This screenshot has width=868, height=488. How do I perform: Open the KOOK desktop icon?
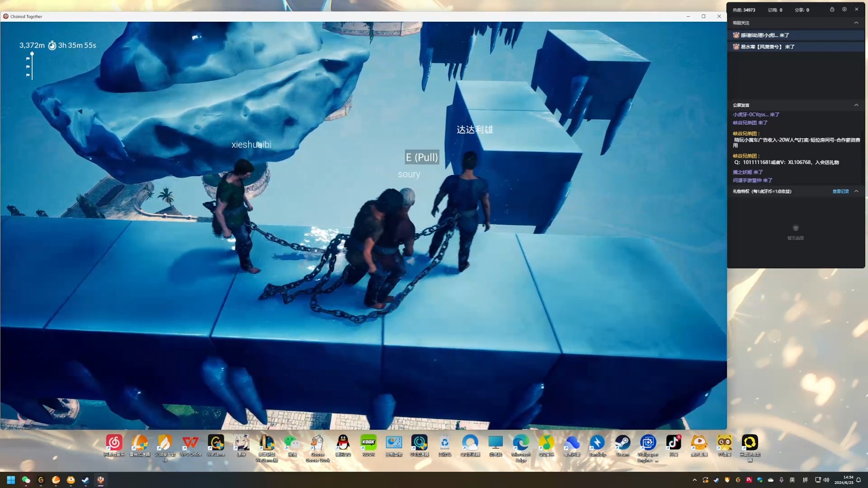(368, 443)
